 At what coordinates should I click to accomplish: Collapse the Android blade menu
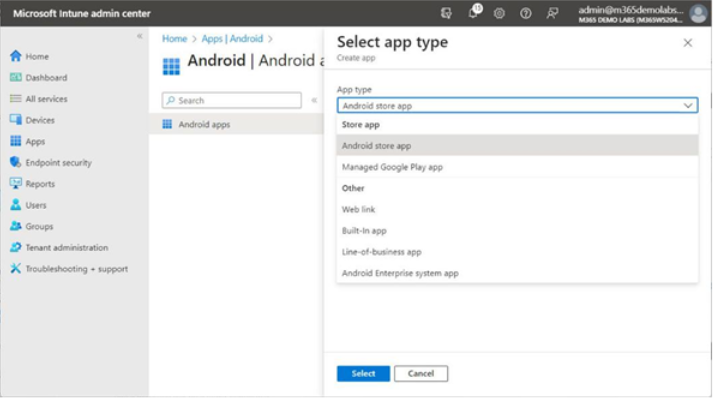[x=314, y=100]
